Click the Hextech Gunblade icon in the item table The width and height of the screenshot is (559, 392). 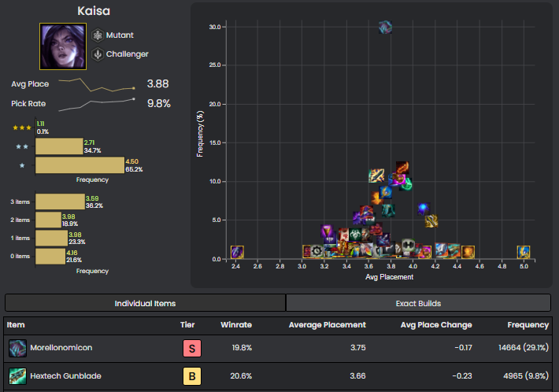[17, 376]
